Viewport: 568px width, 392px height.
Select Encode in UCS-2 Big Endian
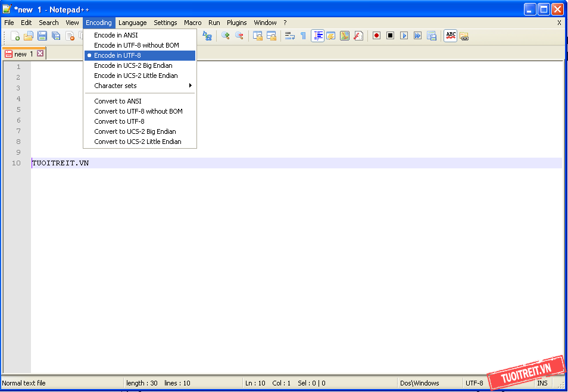133,65
